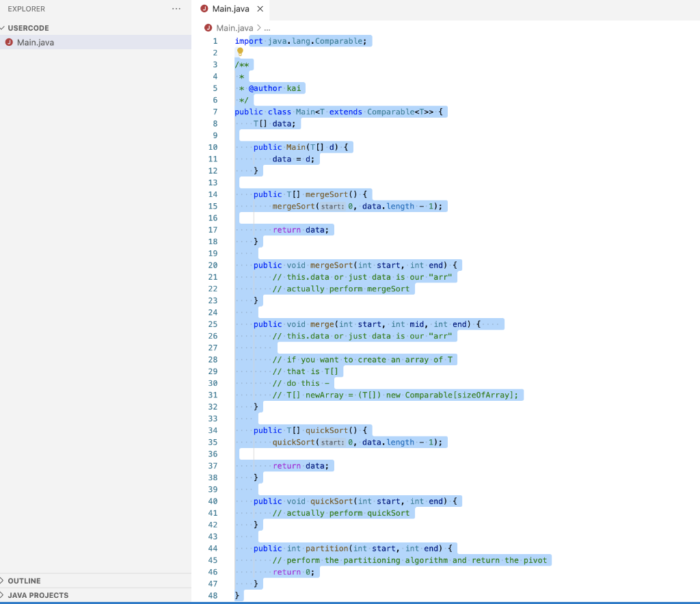The width and height of the screenshot is (700, 604).
Task: Click the comment actually perform quickSort
Action: point(341,513)
